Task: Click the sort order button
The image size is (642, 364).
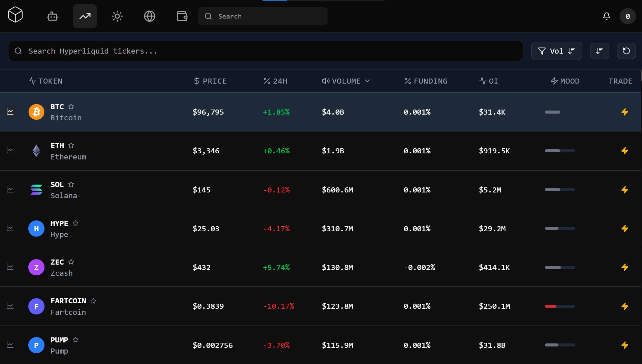Action: 599,51
